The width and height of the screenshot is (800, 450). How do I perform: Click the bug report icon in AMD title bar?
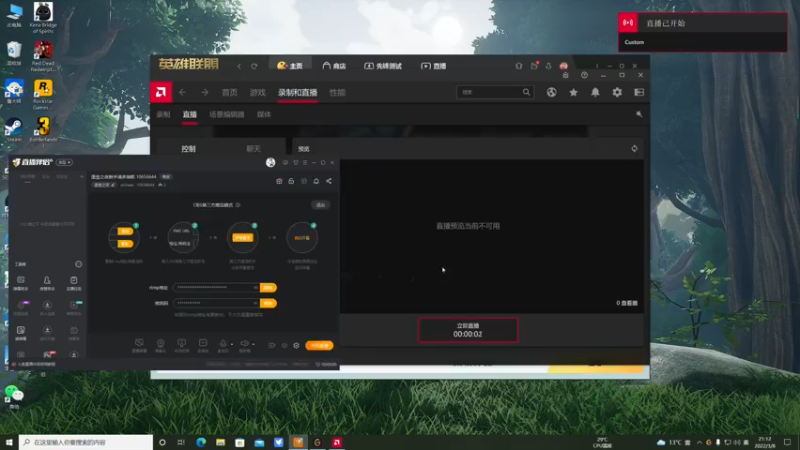tap(565, 75)
